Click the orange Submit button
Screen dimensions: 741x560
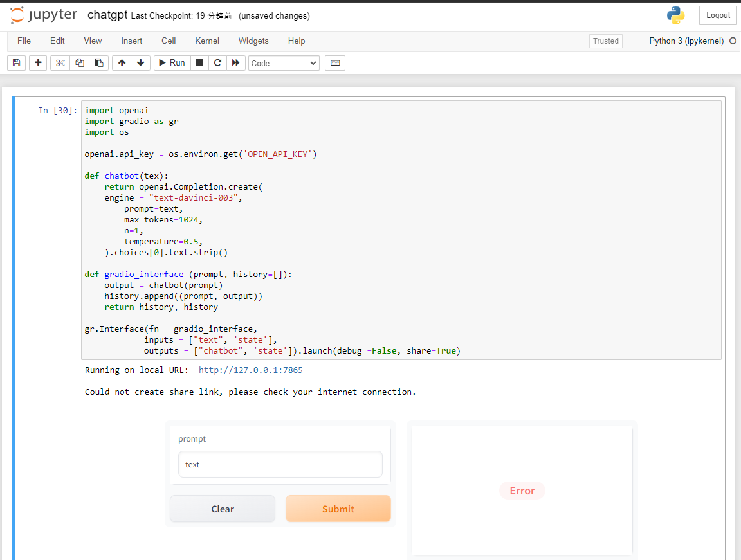pyautogui.click(x=338, y=509)
